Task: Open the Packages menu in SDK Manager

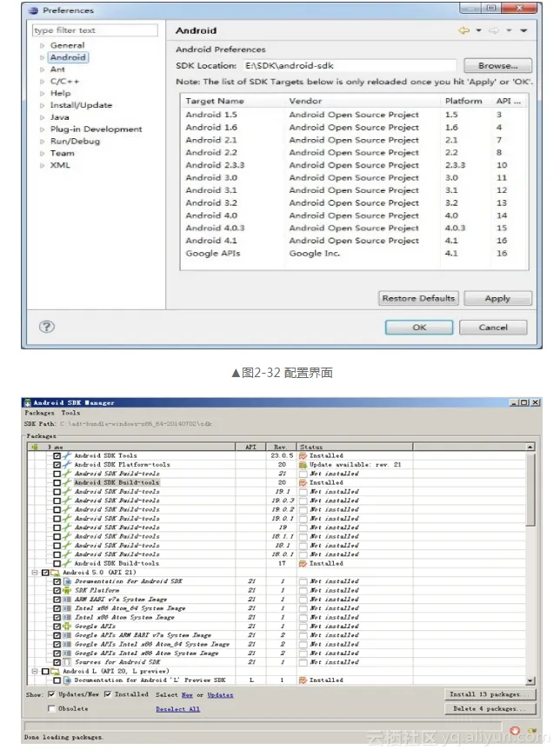Action: click(39, 414)
